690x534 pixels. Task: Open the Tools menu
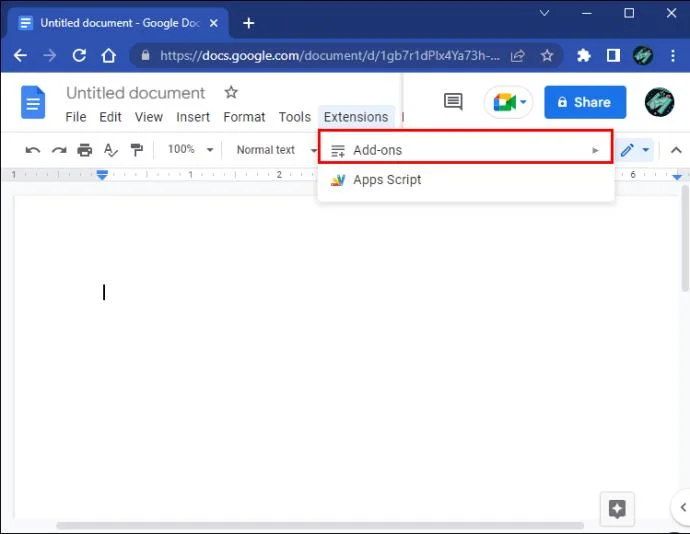(294, 117)
